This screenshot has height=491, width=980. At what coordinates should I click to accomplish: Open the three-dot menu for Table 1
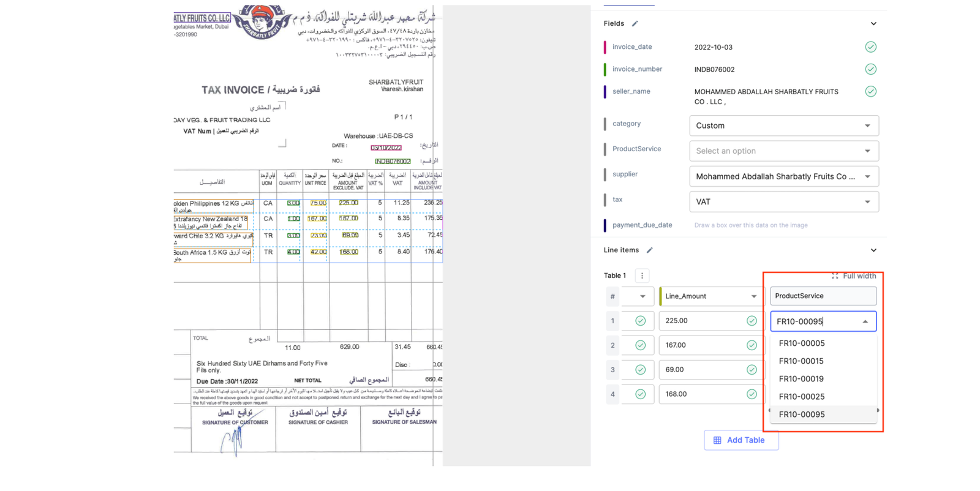pyautogui.click(x=642, y=276)
